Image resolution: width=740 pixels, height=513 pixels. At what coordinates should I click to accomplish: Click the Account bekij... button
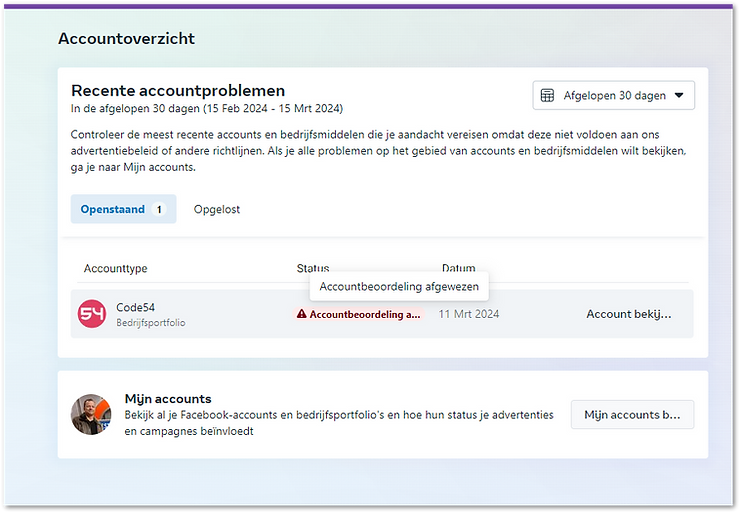pyautogui.click(x=628, y=314)
